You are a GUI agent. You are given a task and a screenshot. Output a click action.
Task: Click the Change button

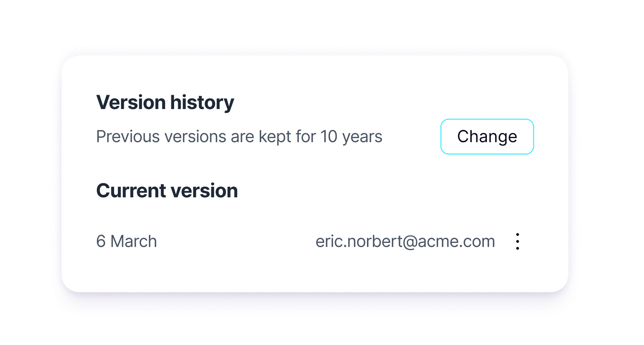click(487, 137)
